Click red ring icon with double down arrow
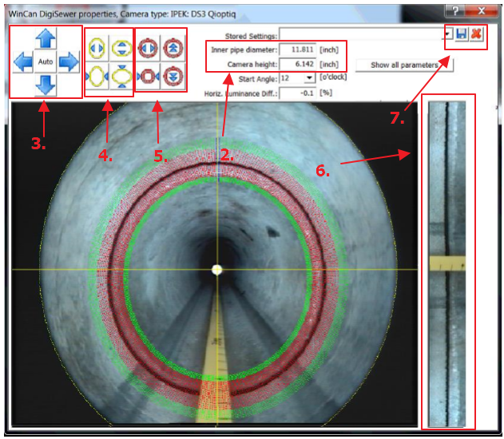Screen dimensions: 504x439 [173, 76]
